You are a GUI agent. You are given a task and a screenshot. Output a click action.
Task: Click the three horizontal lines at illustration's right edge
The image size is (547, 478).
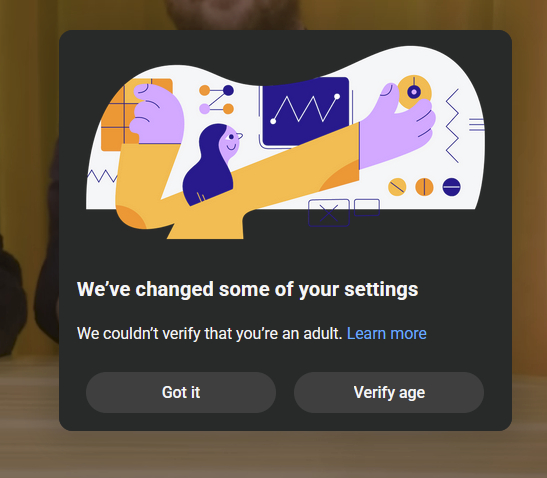(x=477, y=125)
